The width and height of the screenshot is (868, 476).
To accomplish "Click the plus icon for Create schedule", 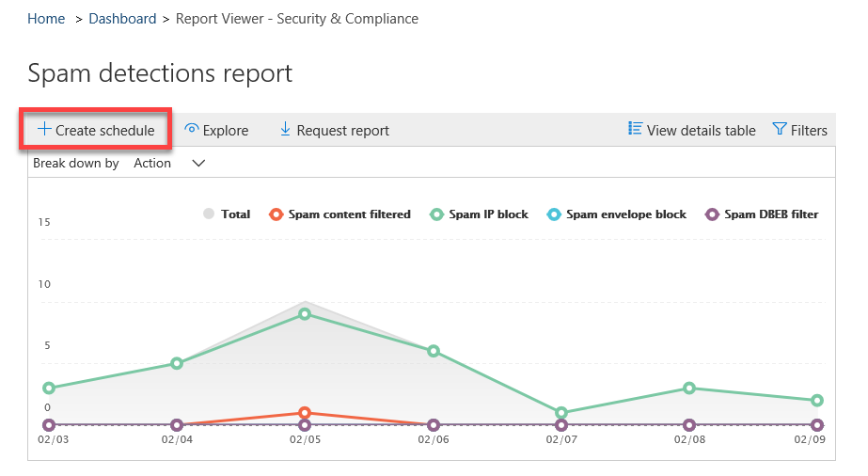I will click(43, 130).
